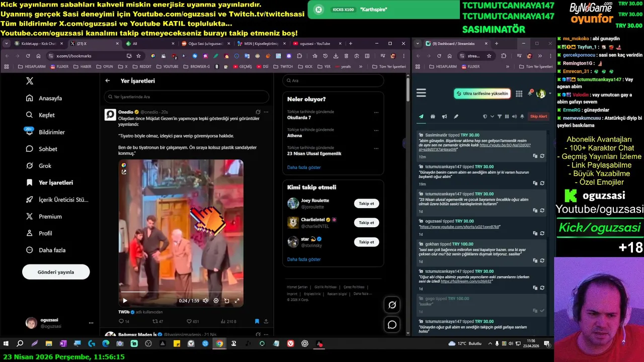Click the Gönderi yayınla button
The image size is (644, 362).
[56, 272]
